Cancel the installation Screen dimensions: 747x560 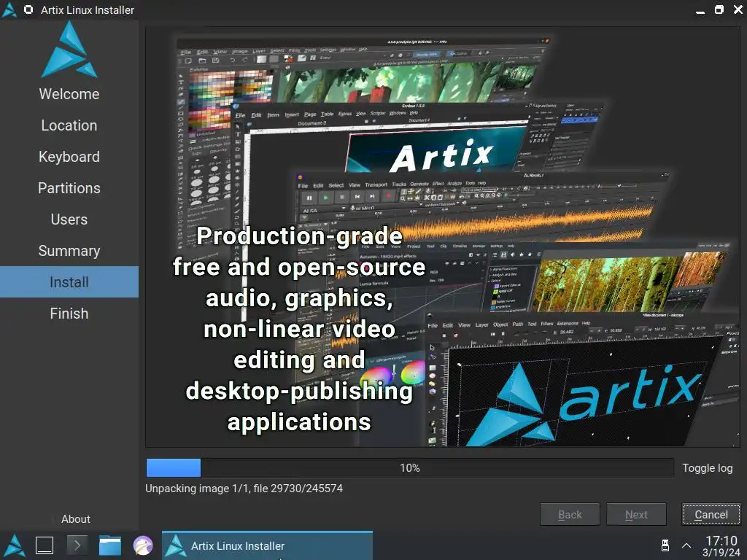(x=711, y=514)
